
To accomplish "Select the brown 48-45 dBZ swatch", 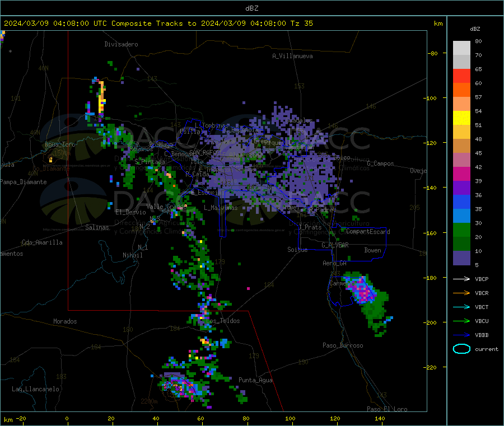I will (x=461, y=146).
